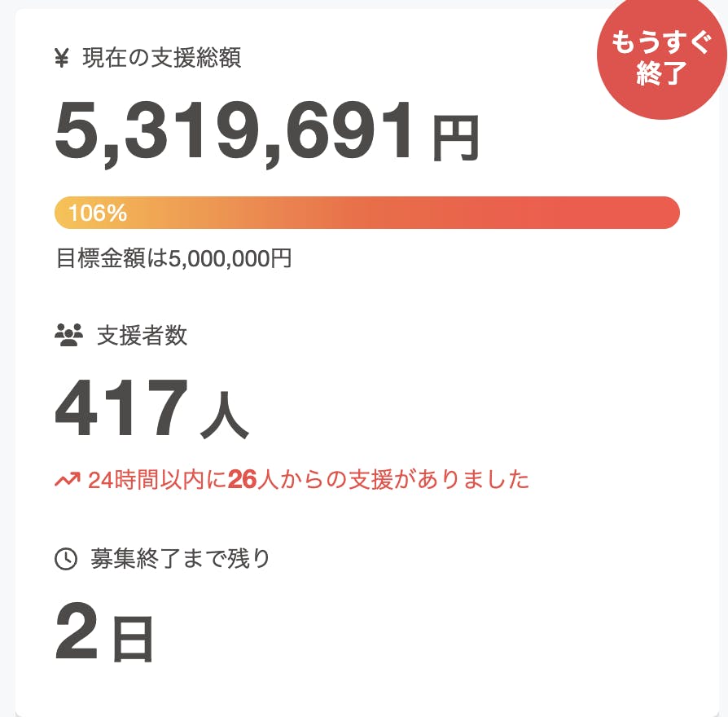Click the 日 unit beside the 2

pyautogui.click(x=132, y=638)
